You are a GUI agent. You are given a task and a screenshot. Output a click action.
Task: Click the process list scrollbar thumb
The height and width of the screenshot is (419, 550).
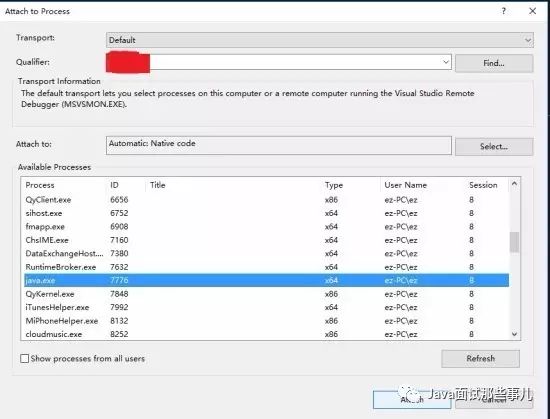pyautogui.click(x=514, y=242)
